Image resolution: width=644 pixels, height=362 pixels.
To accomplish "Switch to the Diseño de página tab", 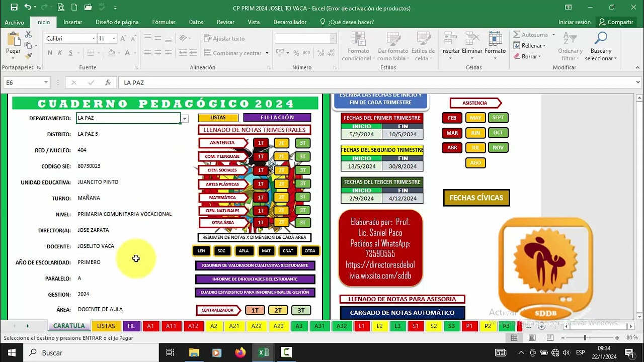I will click(x=117, y=22).
